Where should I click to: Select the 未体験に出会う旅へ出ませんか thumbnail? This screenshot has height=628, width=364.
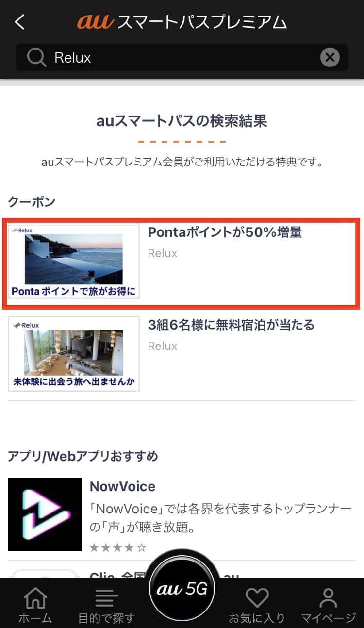click(x=74, y=354)
